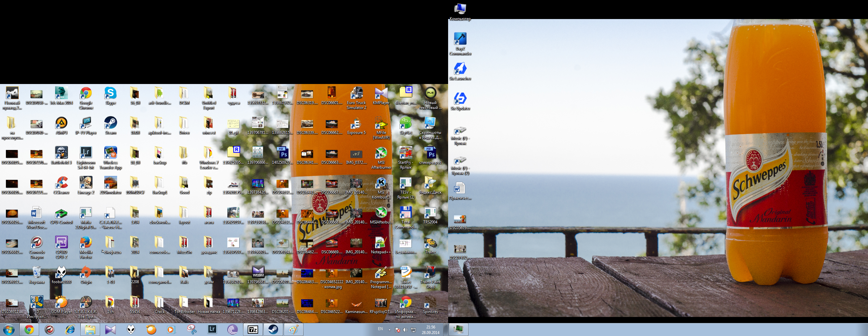The image size is (868, 336).
Task: Open Windows Explorer from the taskbar
Action: (x=90, y=329)
